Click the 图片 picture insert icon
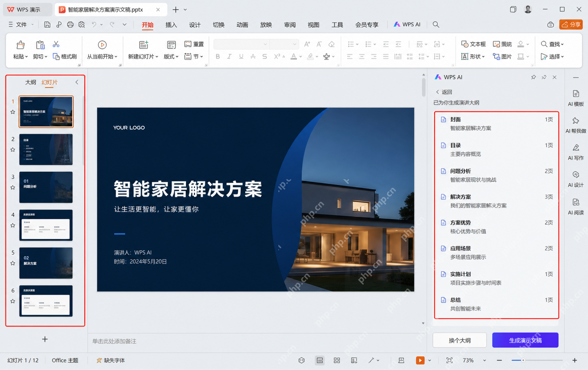588x370 pixels. (502, 57)
